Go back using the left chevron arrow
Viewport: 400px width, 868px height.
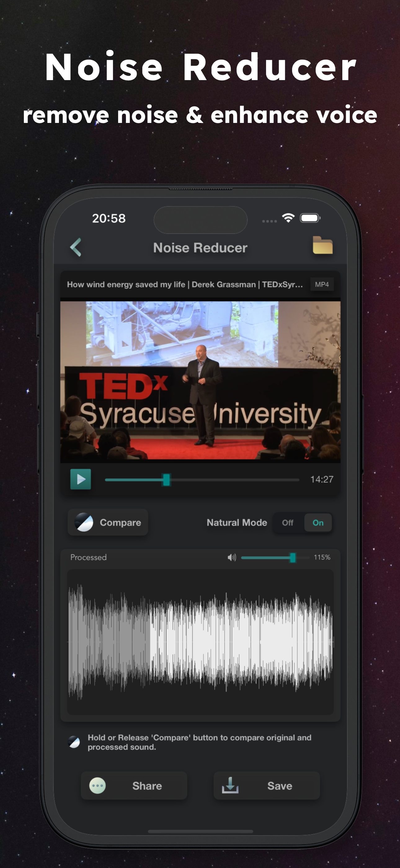pos(76,247)
